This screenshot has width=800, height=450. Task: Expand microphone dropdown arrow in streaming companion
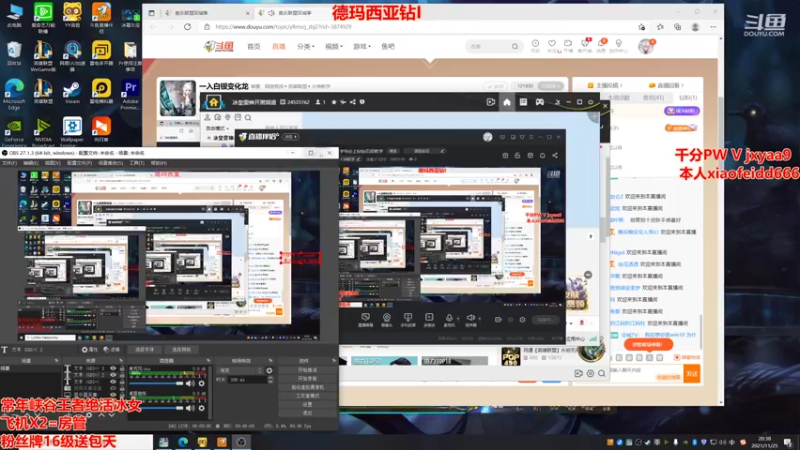[x=458, y=318]
